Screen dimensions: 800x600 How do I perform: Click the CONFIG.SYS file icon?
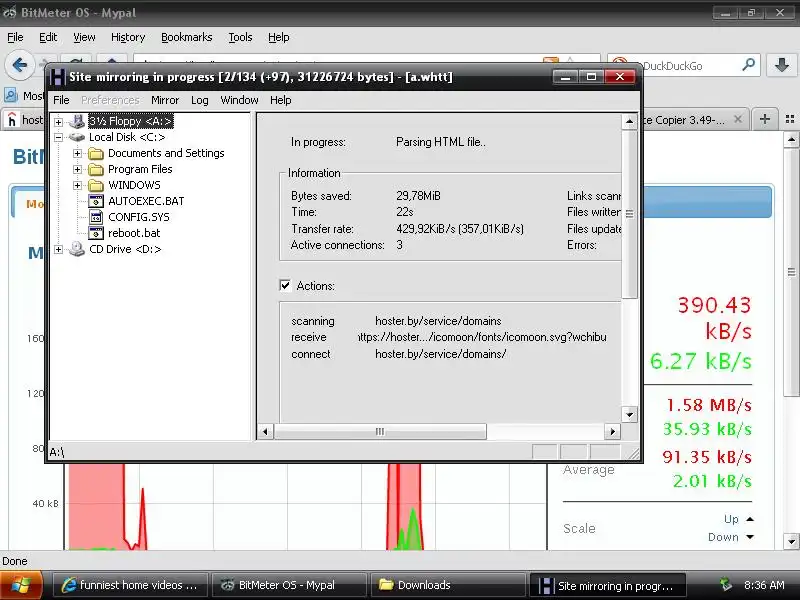pos(96,217)
